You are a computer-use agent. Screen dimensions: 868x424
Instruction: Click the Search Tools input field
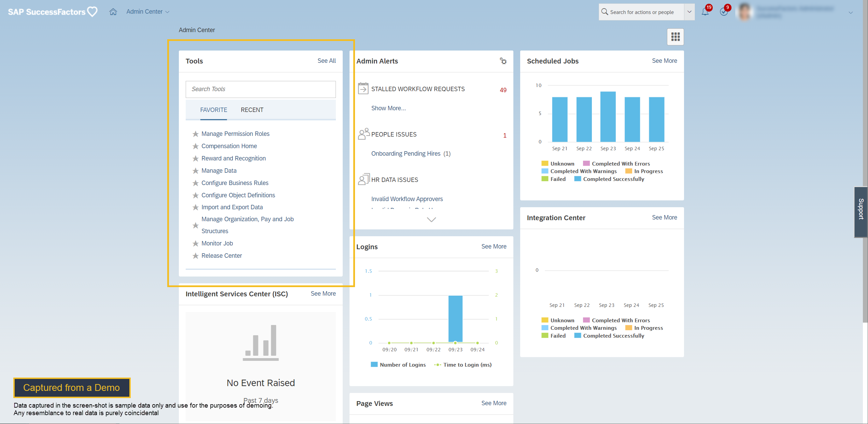click(260, 89)
